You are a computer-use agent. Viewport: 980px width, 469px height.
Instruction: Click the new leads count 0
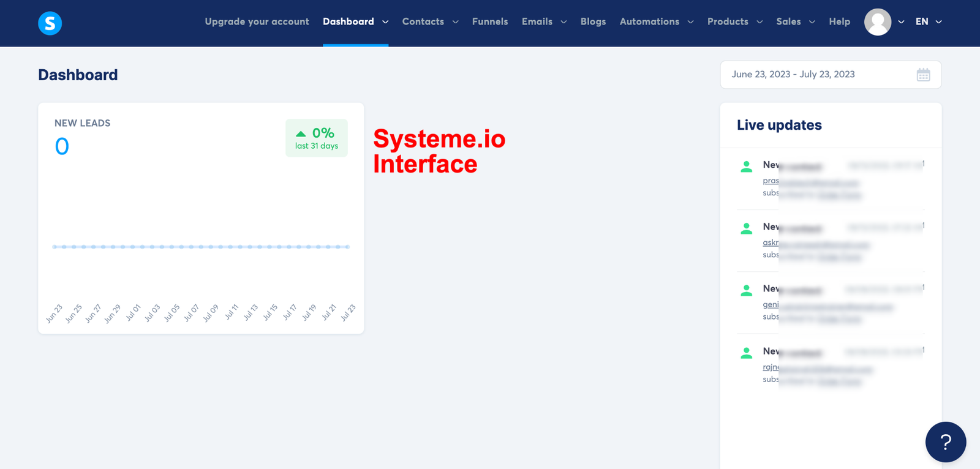pyautogui.click(x=62, y=146)
